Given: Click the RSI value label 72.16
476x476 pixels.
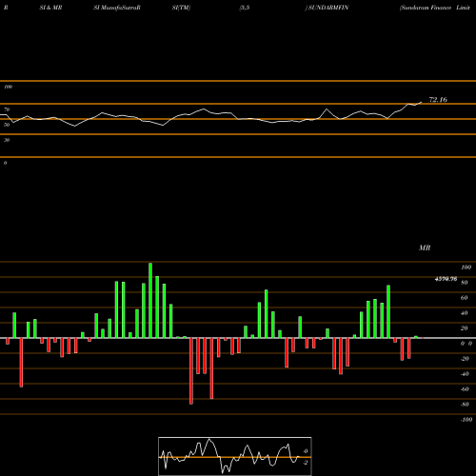Looking at the screenshot, I should (x=438, y=100).
